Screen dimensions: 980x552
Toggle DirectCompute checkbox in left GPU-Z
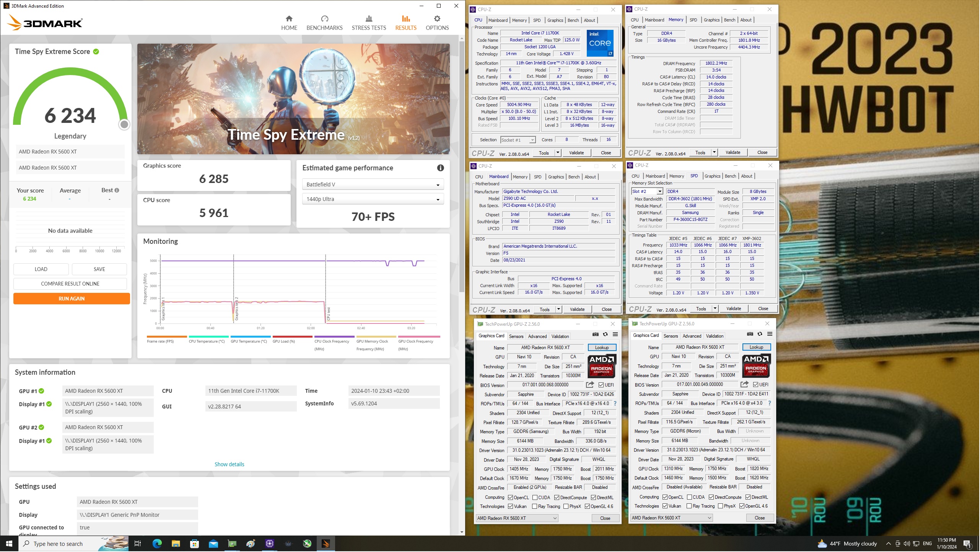coord(557,498)
